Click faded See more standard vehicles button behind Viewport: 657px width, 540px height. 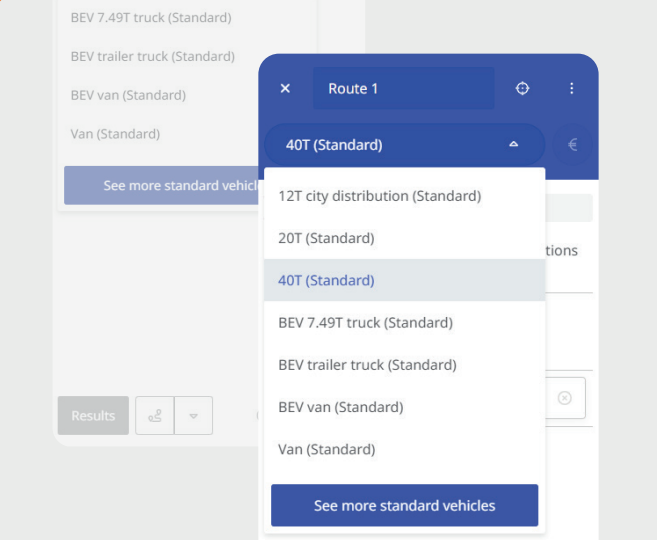pyautogui.click(x=161, y=185)
